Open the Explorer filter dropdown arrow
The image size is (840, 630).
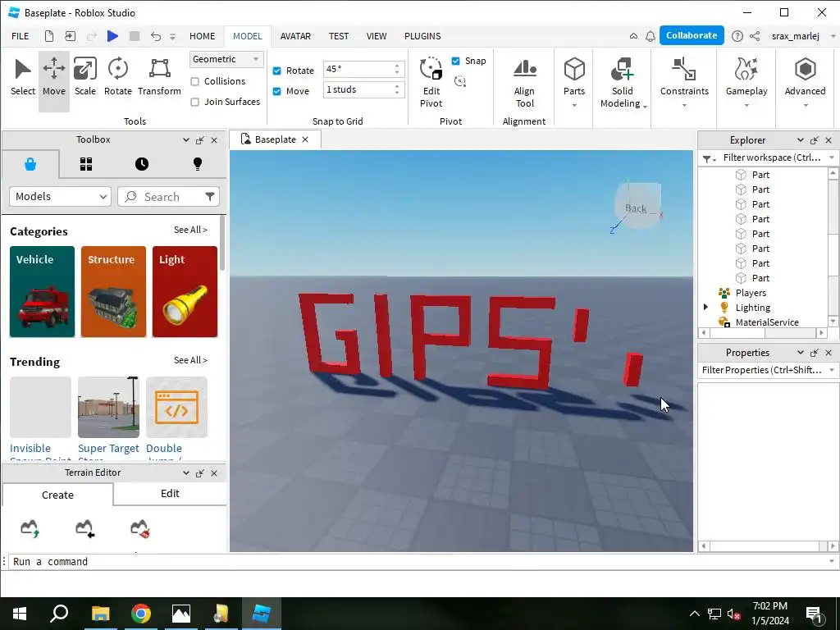coord(832,157)
